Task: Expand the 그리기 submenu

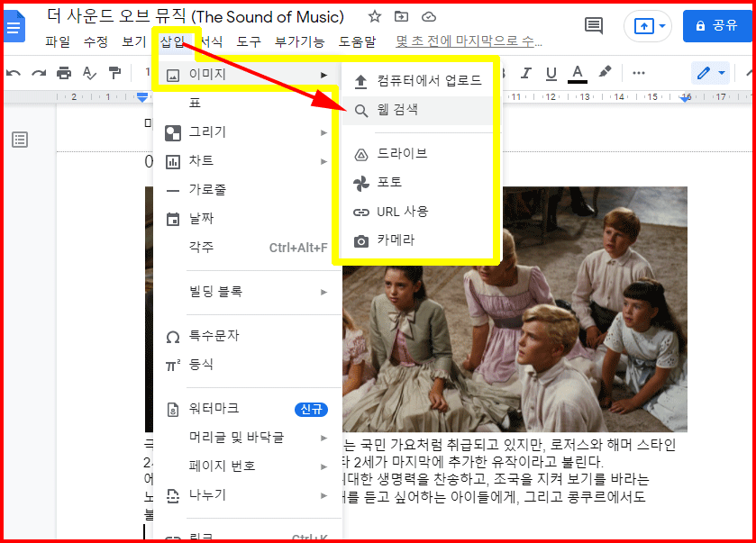Action: coord(247,132)
